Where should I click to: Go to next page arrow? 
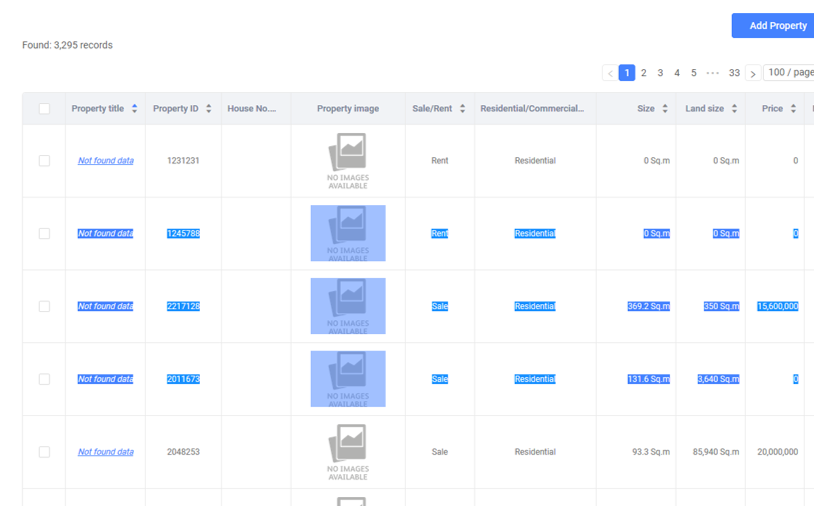coord(753,73)
